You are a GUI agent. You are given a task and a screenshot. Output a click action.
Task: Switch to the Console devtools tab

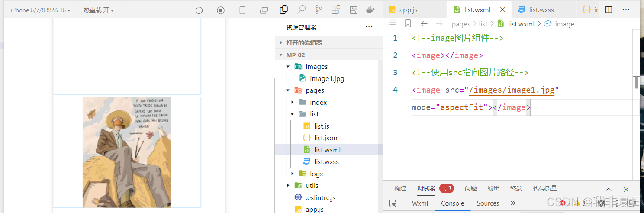pos(453,203)
